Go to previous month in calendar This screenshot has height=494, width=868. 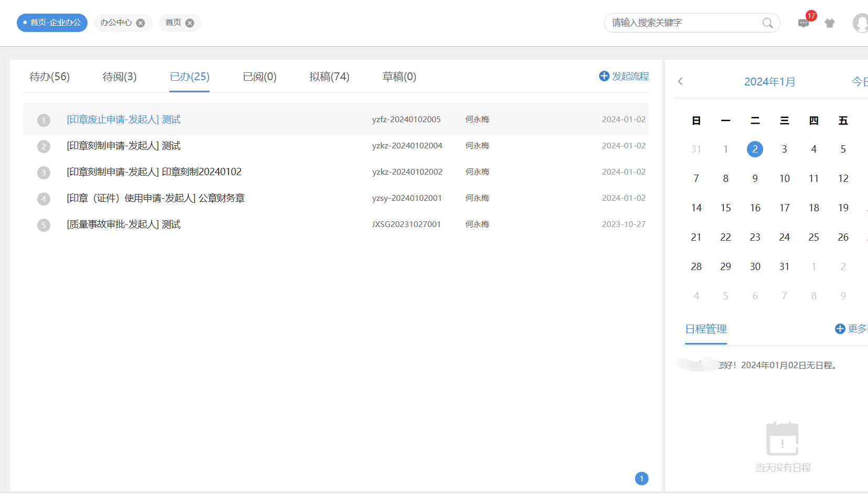(680, 81)
